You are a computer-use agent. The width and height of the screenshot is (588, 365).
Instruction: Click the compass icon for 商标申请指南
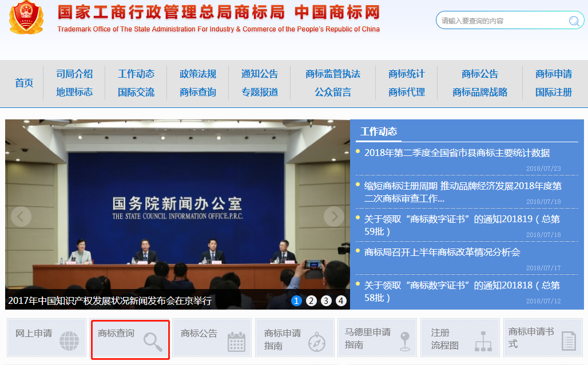[317, 341]
